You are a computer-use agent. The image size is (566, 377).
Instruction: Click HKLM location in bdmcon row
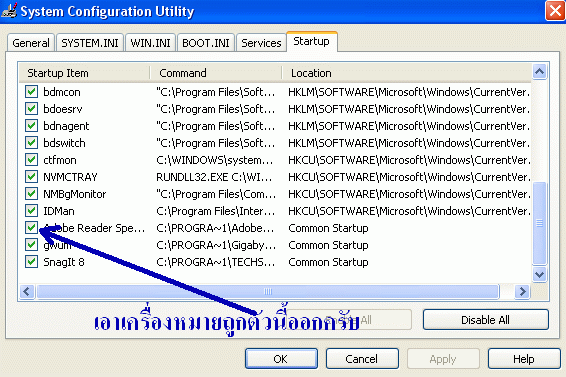(409, 92)
